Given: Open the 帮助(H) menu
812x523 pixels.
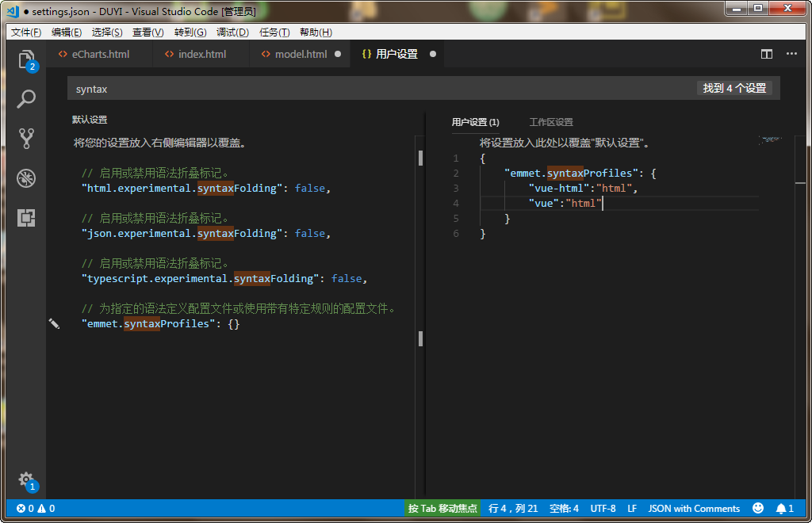Looking at the screenshot, I should (x=316, y=32).
